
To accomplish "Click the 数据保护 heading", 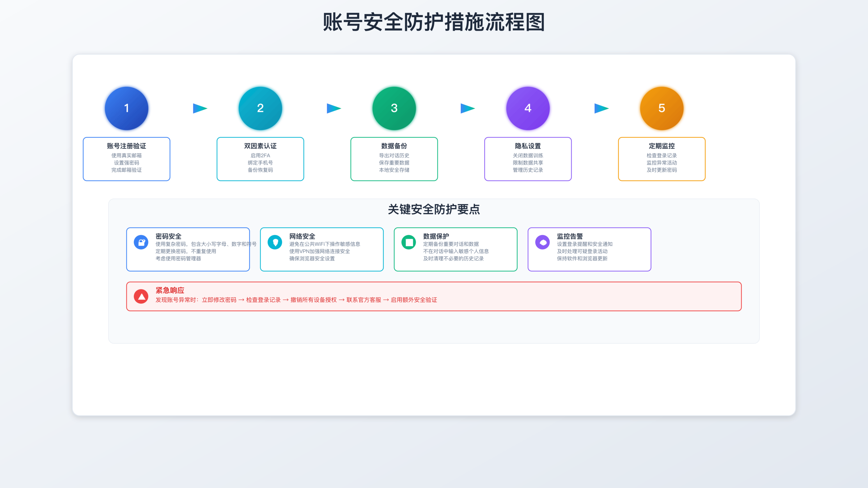I will pos(436,236).
